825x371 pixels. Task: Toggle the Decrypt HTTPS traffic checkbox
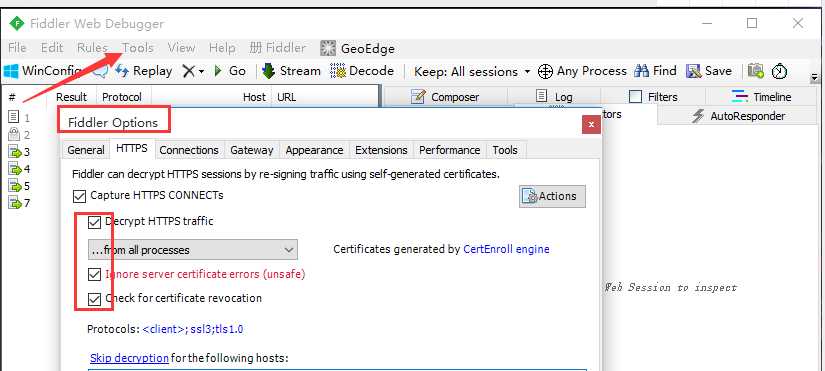coord(94,222)
